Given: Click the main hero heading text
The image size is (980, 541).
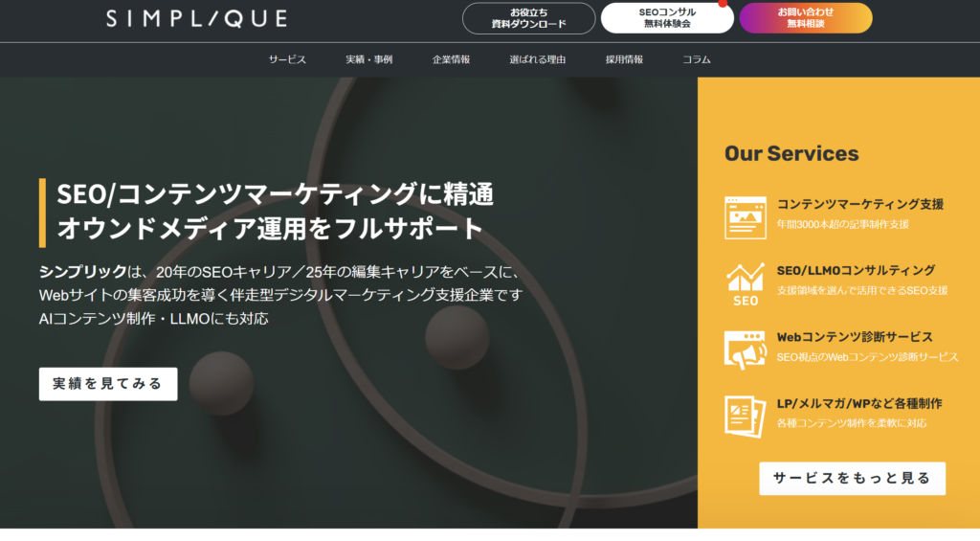Looking at the screenshot, I should pos(276,212).
